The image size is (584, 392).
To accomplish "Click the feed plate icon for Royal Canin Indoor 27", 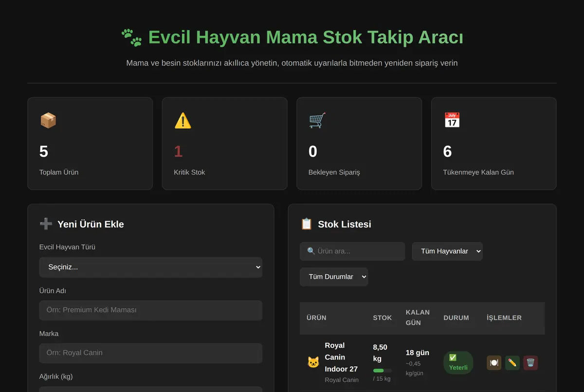I will click(x=494, y=363).
